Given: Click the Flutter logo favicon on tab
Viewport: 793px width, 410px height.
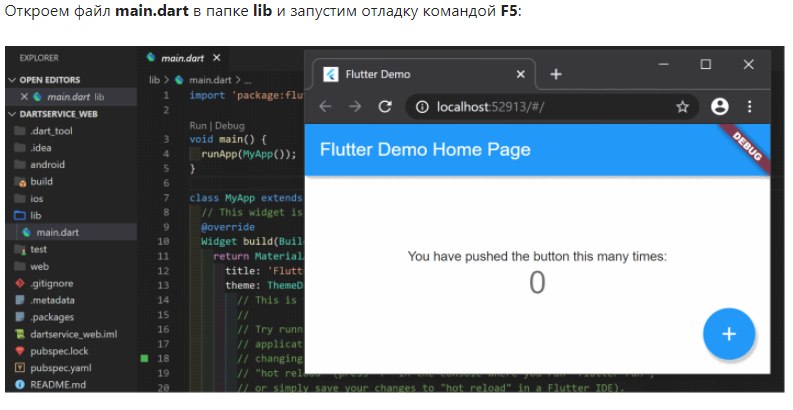Looking at the screenshot, I should coord(331,74).
